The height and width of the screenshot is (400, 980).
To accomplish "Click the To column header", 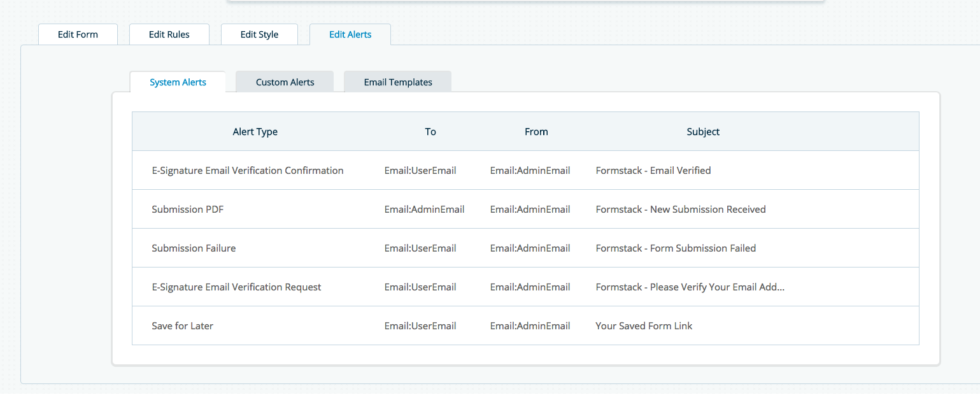I will click(x=430, y=132).
